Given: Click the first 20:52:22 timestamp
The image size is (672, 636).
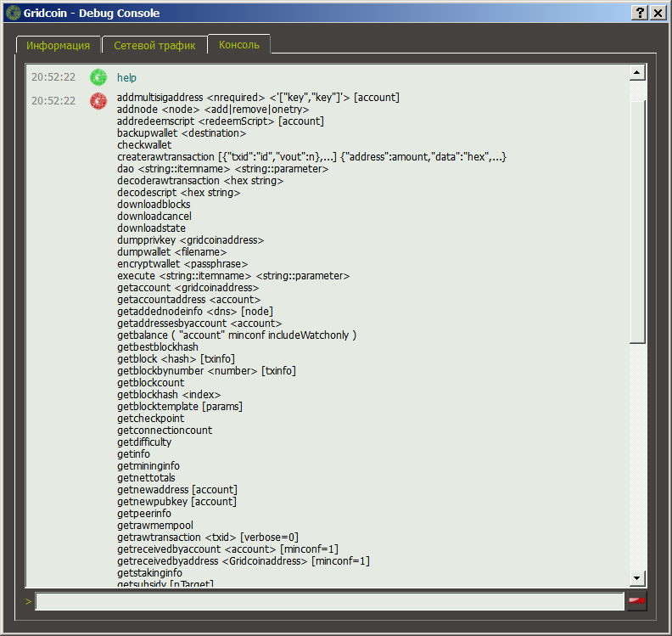Looking at the screenshot, I should point(53,77).
